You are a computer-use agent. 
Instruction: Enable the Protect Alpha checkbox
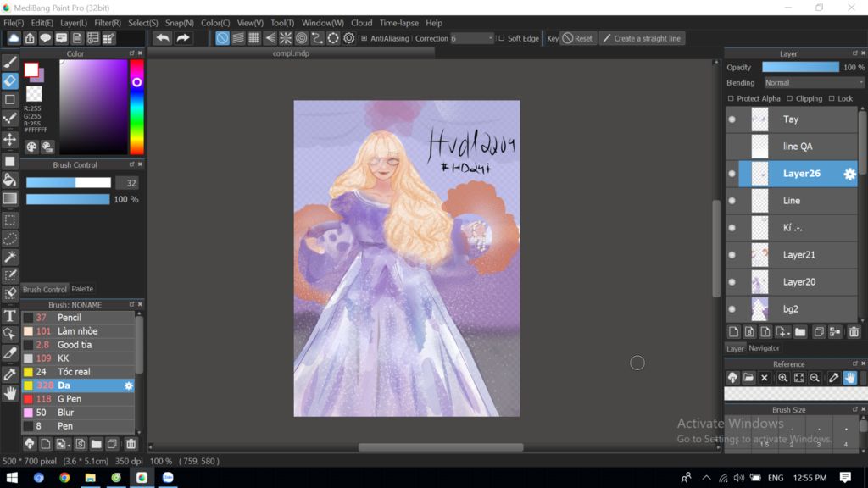click(x=732, y=99)
